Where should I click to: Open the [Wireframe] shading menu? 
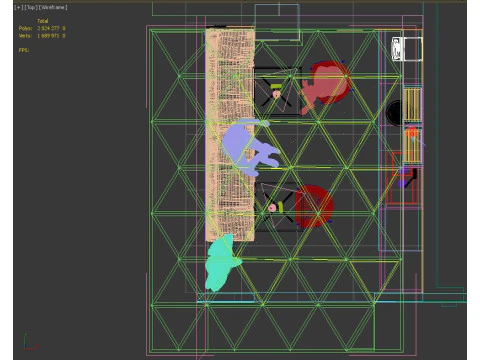coord(53,7)
